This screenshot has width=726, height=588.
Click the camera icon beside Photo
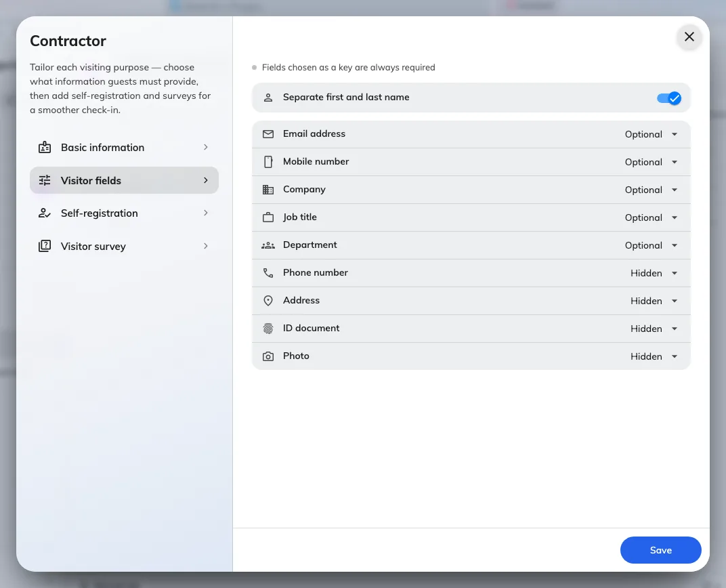pos(268,356)
